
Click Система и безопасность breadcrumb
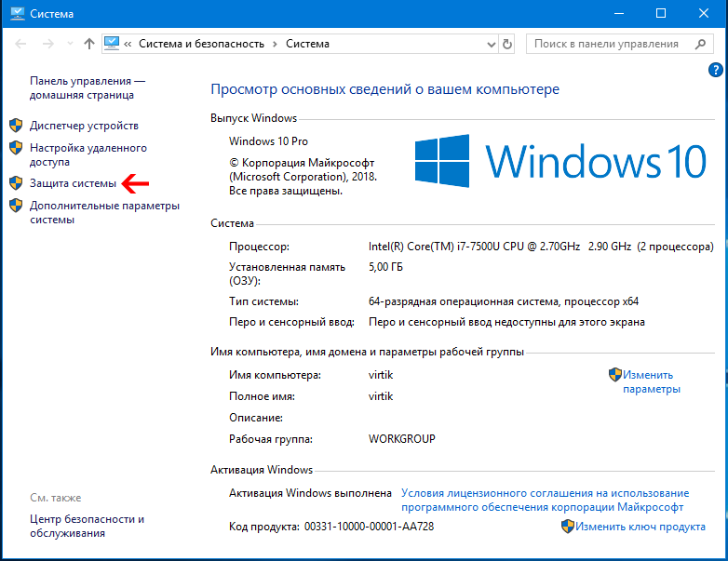click(x=201, y=44)
